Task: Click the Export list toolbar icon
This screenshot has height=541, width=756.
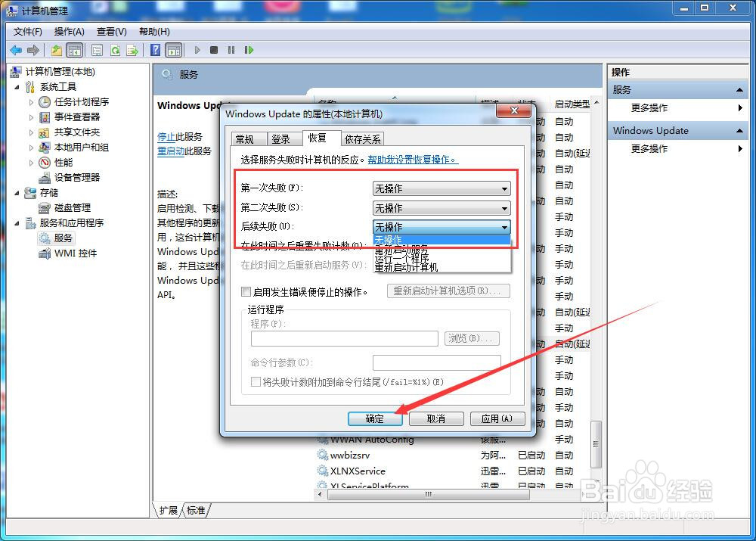Action: [132, 50]
